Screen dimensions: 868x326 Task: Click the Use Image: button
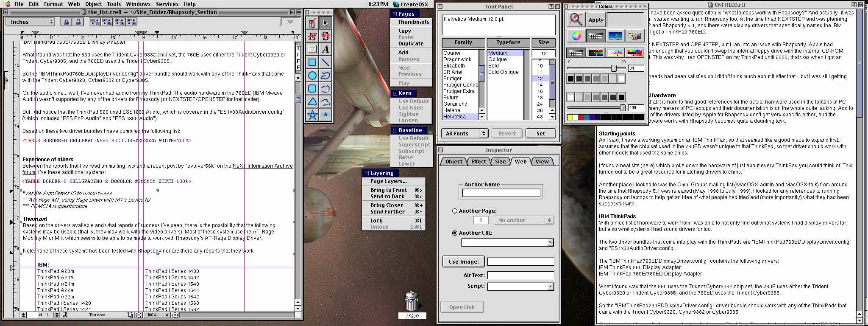click(464, 261)
